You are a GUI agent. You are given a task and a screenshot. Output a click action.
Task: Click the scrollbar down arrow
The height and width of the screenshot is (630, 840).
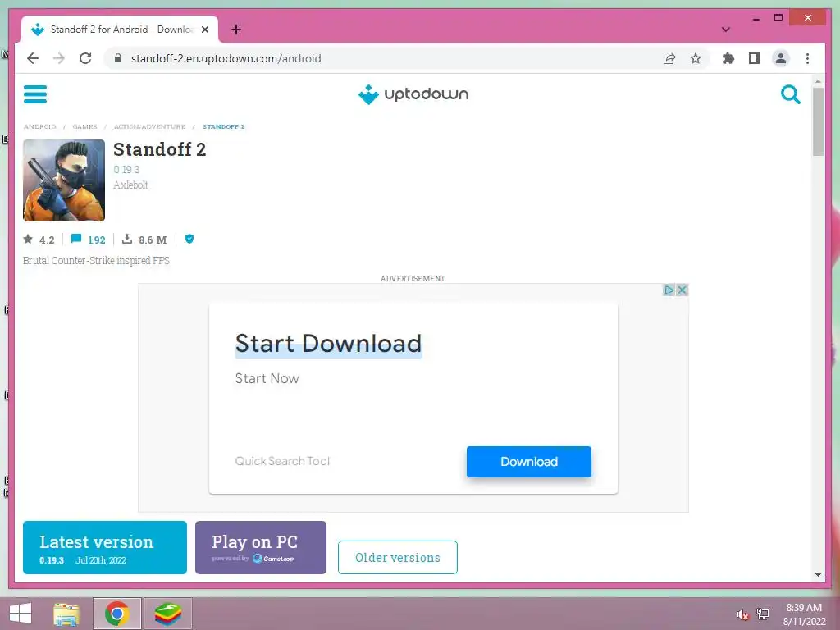point(818,575)
